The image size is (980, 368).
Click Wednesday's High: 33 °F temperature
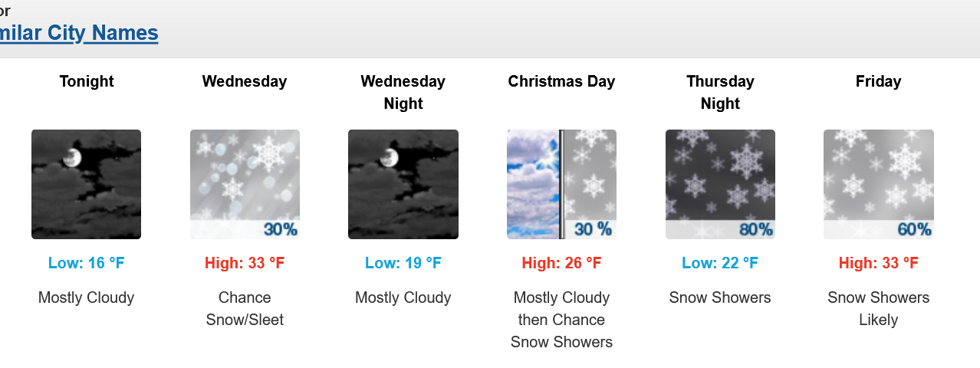[x=245, y=263]
